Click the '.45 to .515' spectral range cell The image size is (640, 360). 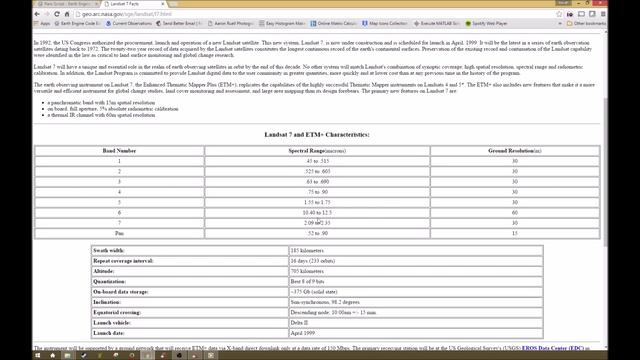tap(317, 161)
